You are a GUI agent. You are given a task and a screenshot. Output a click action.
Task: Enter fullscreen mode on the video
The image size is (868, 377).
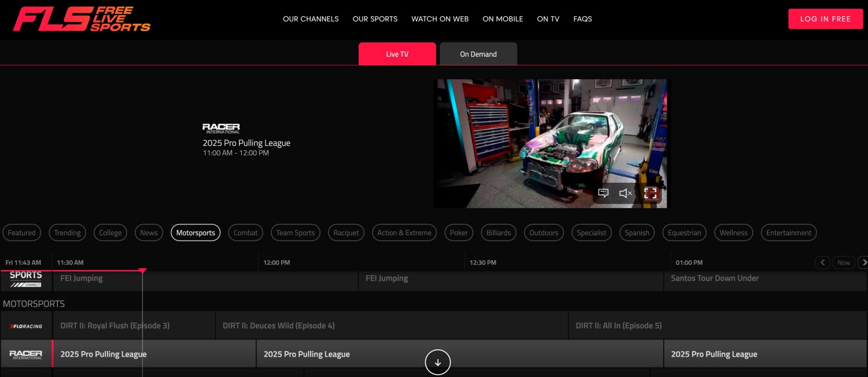(x=651, y=193)
